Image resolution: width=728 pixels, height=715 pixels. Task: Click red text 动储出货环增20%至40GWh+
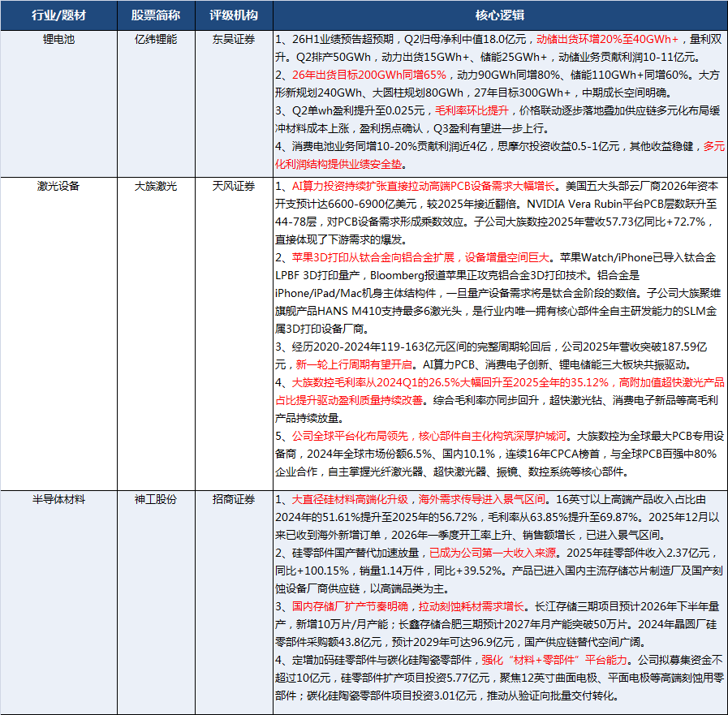(607, 40)
